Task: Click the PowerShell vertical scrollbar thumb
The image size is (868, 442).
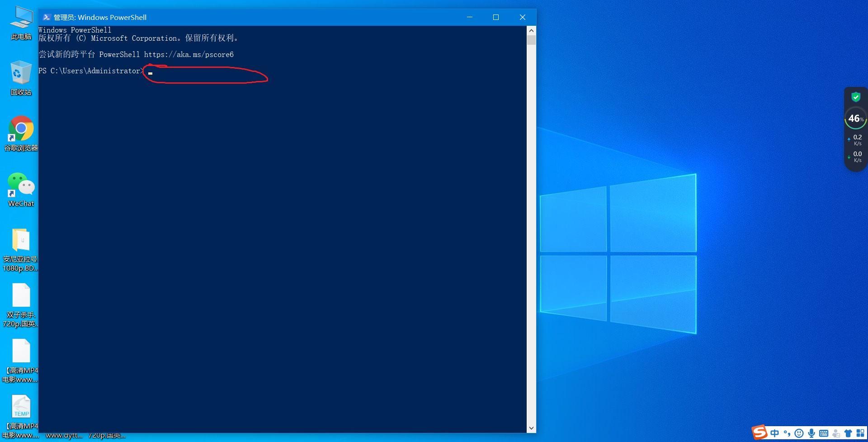Action: (531, 40)
